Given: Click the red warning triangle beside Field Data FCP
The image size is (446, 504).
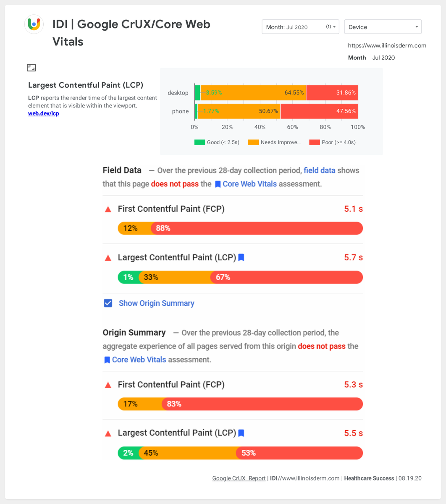Looking at the screenshot, I should (108, 209).
